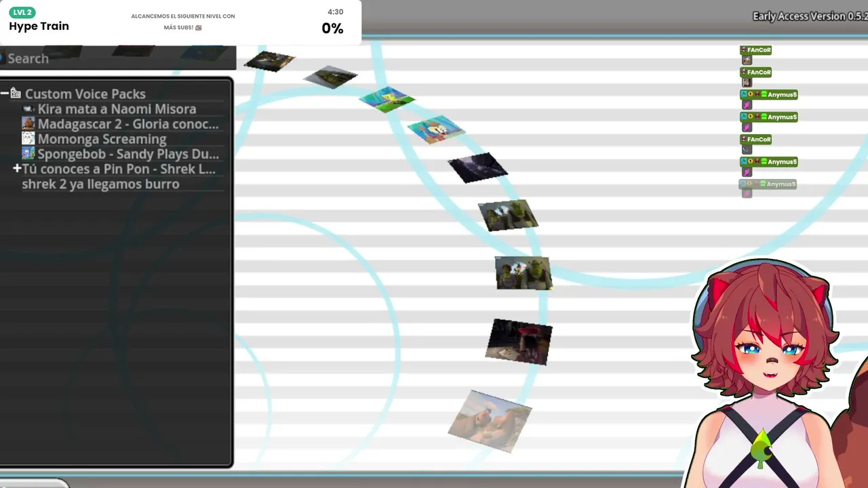The height and width of the screenshot is (488, 868).
Task: Click the Custom Voice Packs folder icon
Action: click(x=16, y=94)
